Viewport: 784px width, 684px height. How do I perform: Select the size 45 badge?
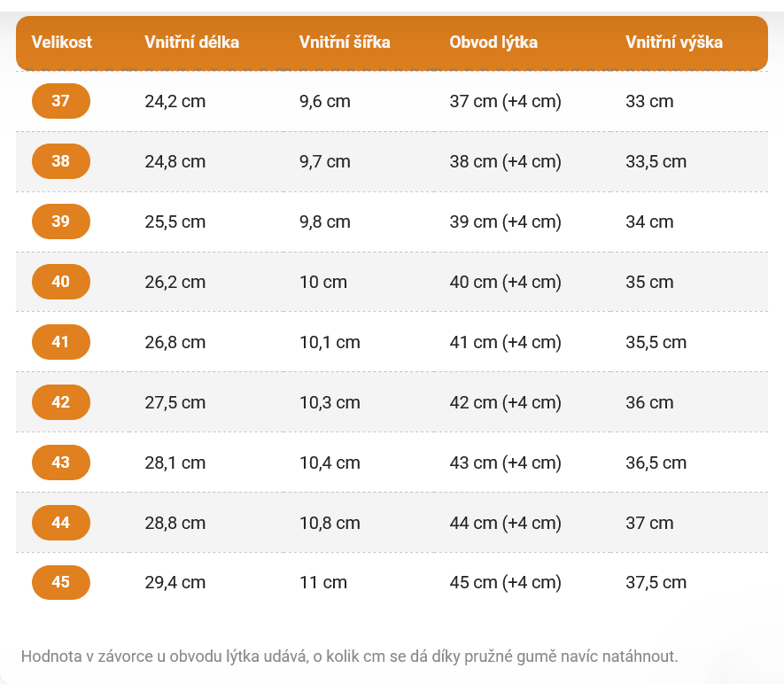(61, 582)
